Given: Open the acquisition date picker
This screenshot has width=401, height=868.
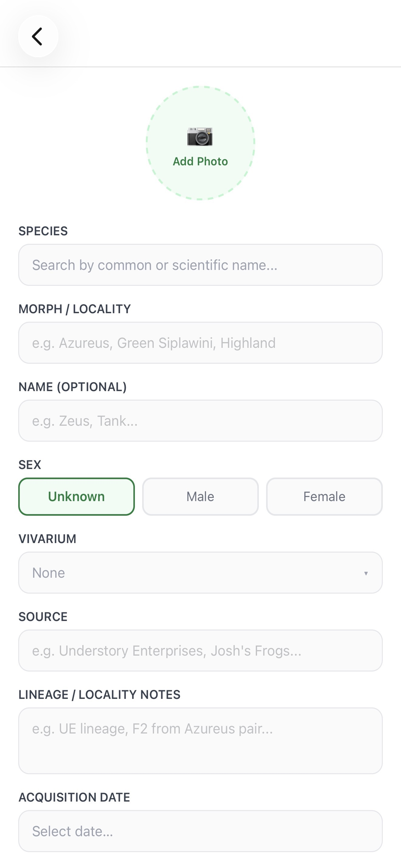Looking at the screenshot, I should pos(200,831).
